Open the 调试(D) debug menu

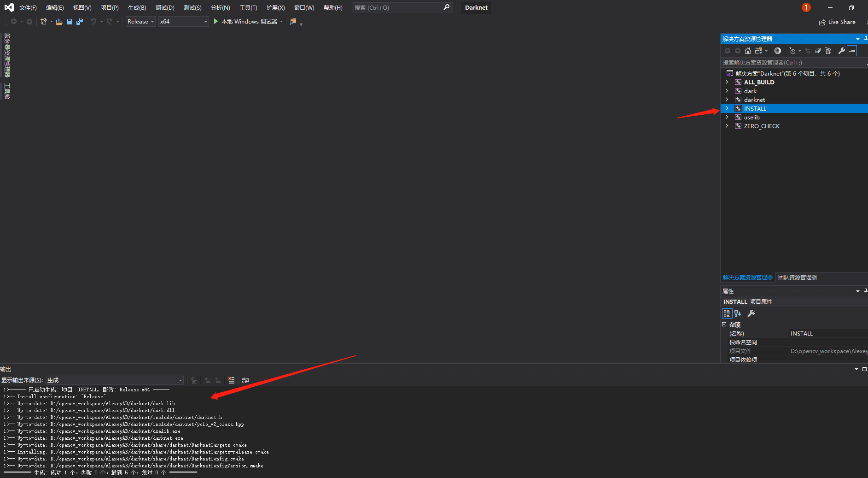tap(165, 8)
